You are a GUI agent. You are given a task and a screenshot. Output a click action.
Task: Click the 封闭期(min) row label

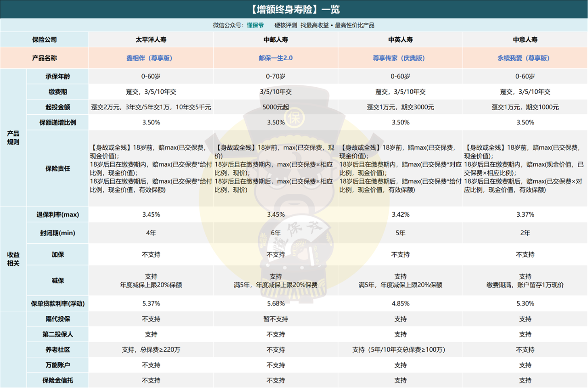[57, 233]
